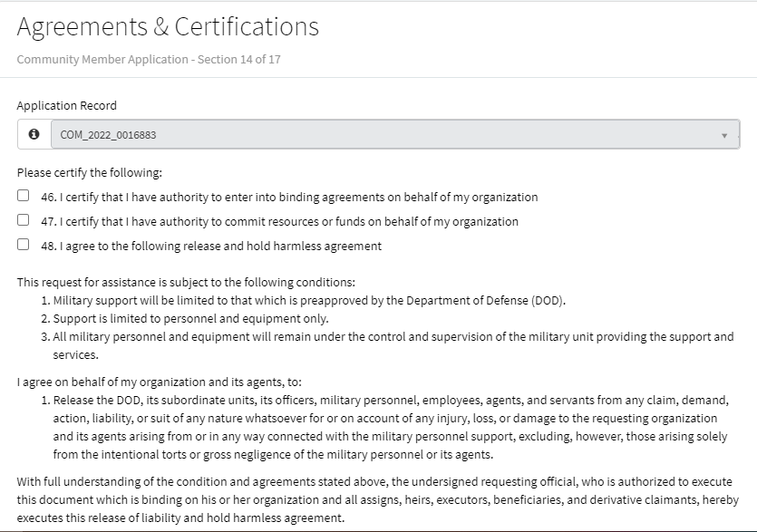Click the Agreements & Certifications heading
Viewport: 757px width, 532px height.
(x=168, y=27)
